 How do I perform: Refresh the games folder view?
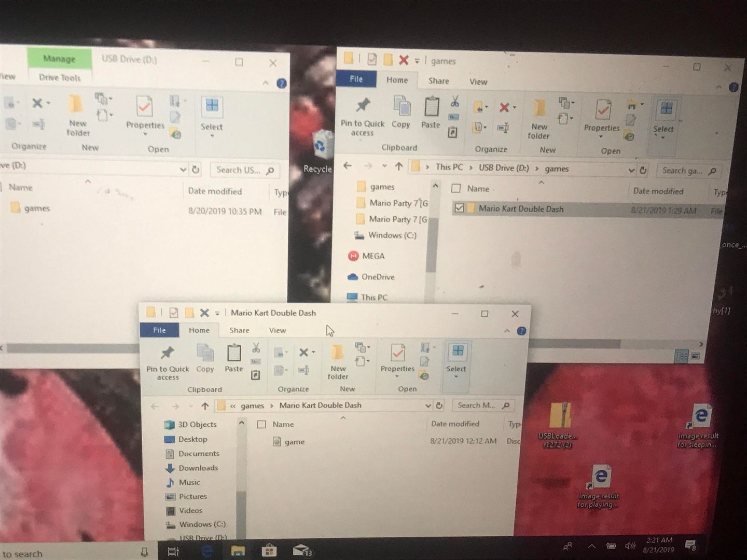(x=643, y=170)
